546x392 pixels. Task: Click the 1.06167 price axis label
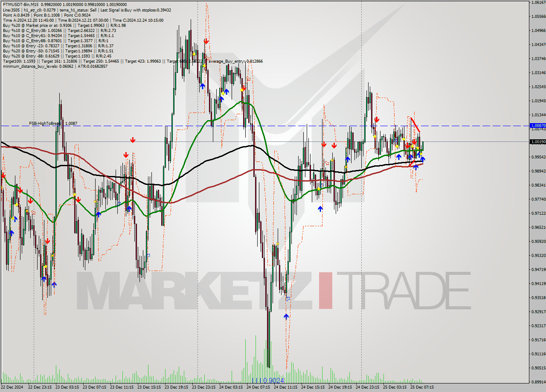(x=538, y=3)
